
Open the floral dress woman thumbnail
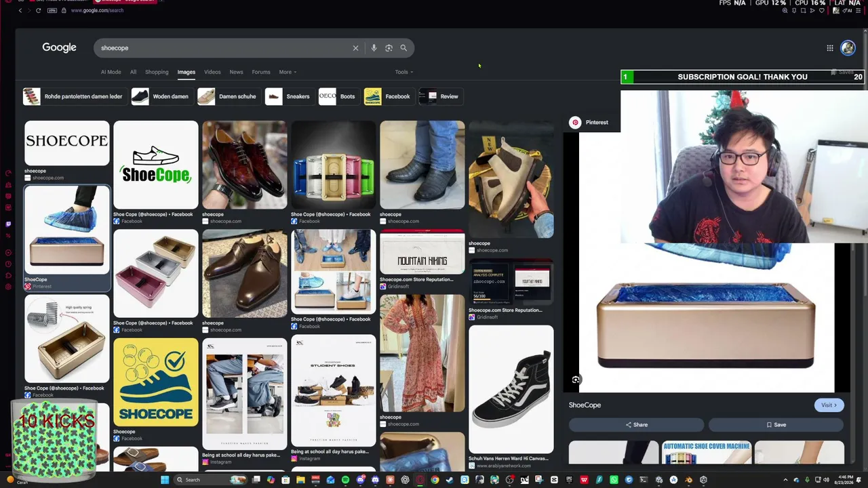pos(422,353)
